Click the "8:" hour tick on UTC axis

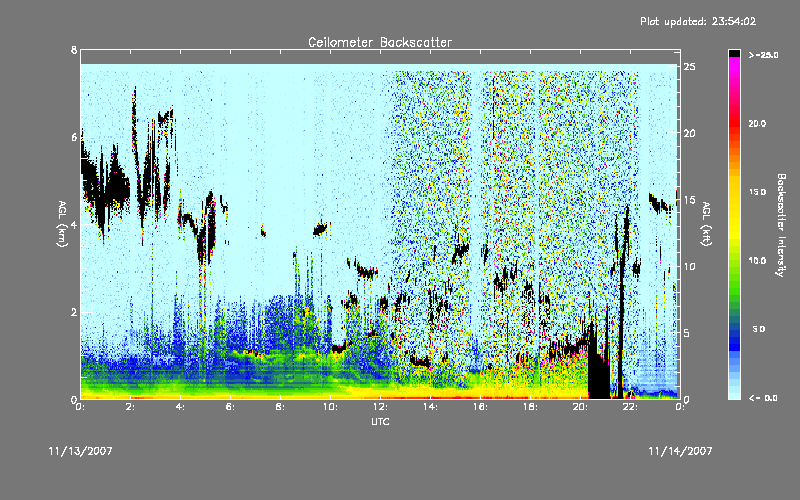[280, 407]
